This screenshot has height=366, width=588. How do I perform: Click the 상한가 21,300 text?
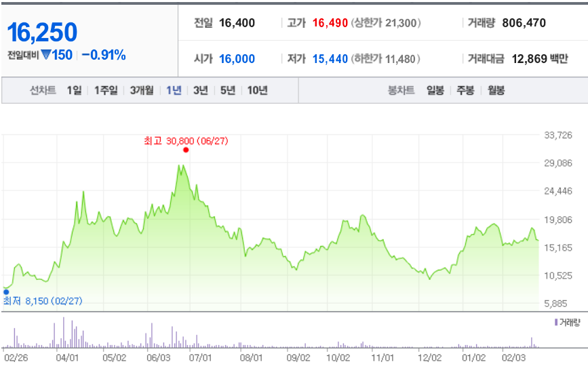click(386, 23)
